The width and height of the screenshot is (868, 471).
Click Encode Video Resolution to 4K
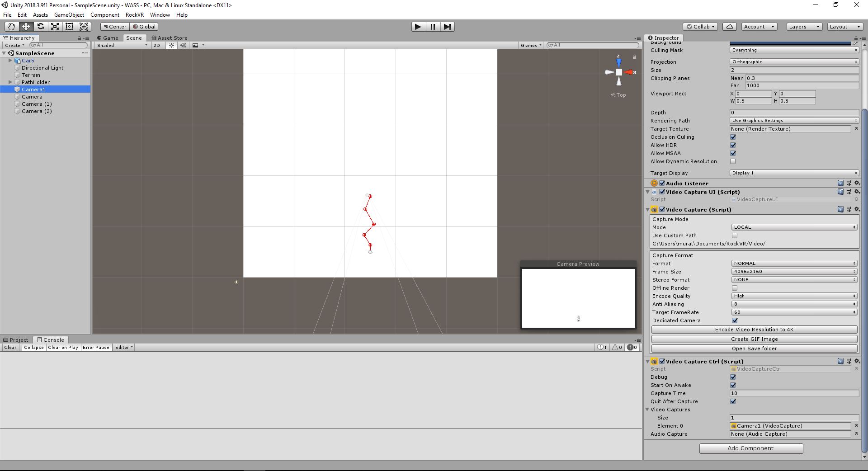click(x=753, y=330)
